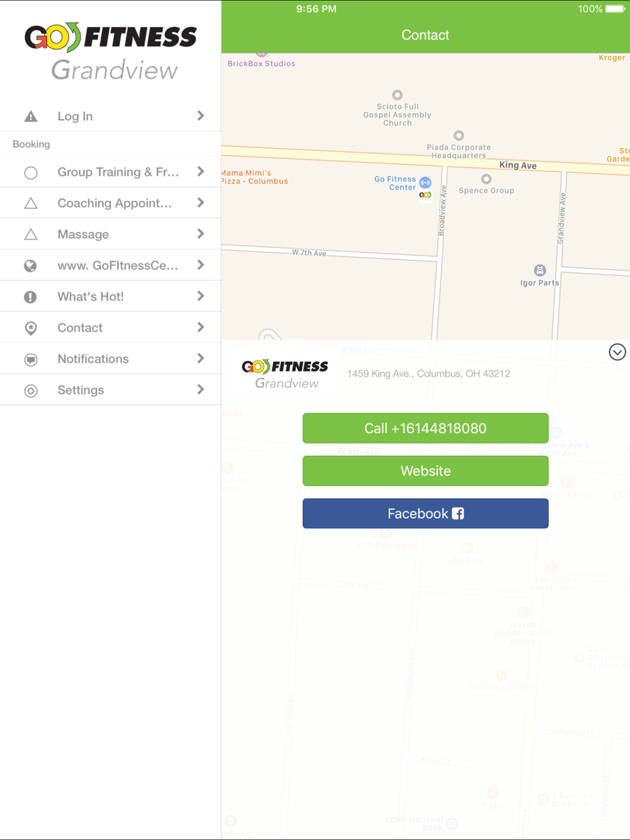Image resolution: width=630 pixels, height=840 pixels.
Task: Tap the triangle icon next to Massage
Action: [x=31, y=234]
